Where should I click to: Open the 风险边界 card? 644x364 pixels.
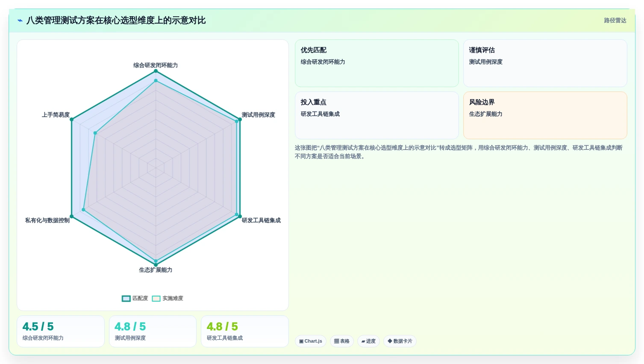coord(545,115)
